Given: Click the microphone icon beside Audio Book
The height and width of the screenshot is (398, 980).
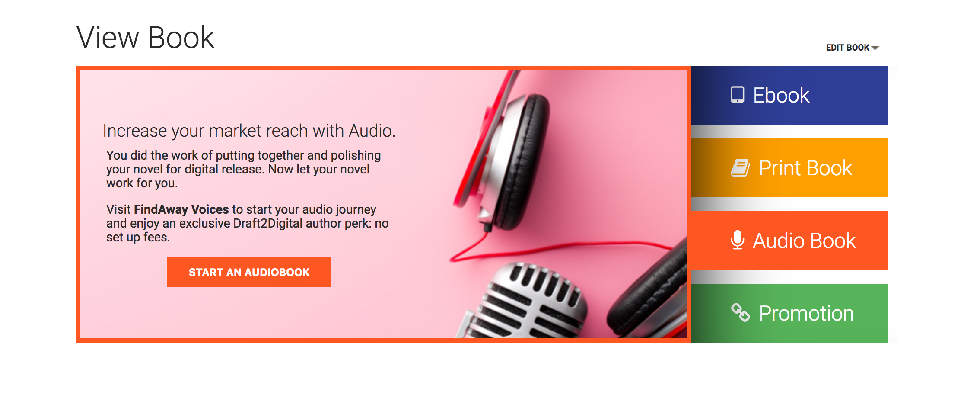Looking at the screenshot, I should tap(737, 240).
